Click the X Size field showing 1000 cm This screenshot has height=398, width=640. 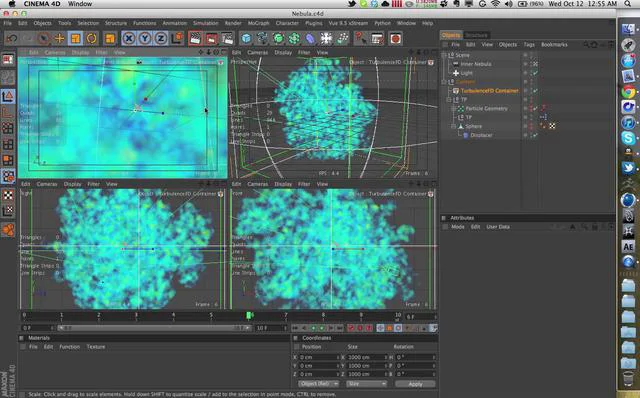[x=366, y=357]
